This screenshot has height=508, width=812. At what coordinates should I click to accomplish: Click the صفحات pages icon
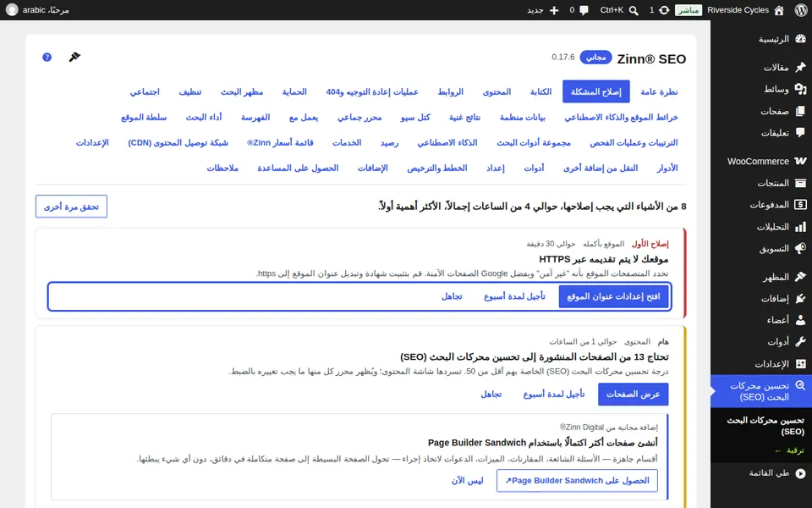(x=801, y=111)
